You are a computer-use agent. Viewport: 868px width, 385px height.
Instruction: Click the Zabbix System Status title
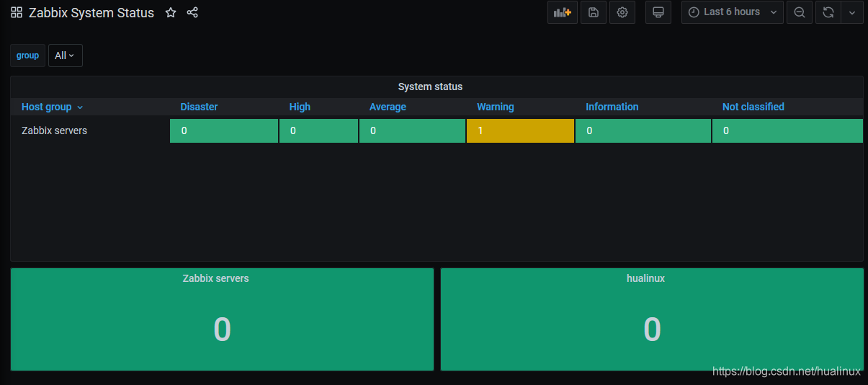coord(91,13)
